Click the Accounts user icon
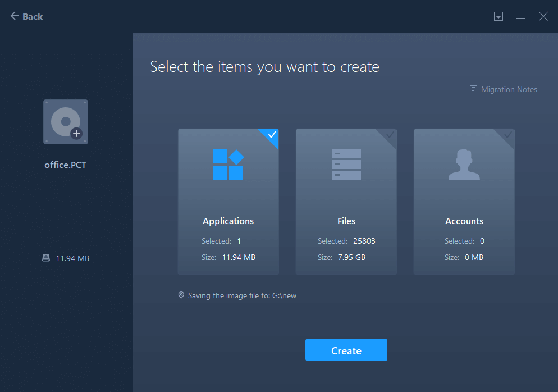Viewport: 558px width, 392px height. 464,164
